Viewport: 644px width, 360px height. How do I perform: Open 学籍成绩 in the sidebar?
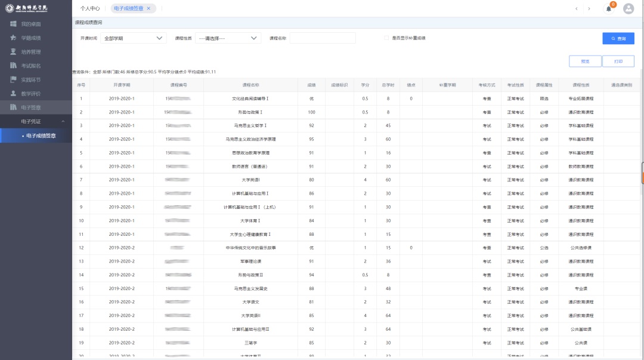coord(30,38)
